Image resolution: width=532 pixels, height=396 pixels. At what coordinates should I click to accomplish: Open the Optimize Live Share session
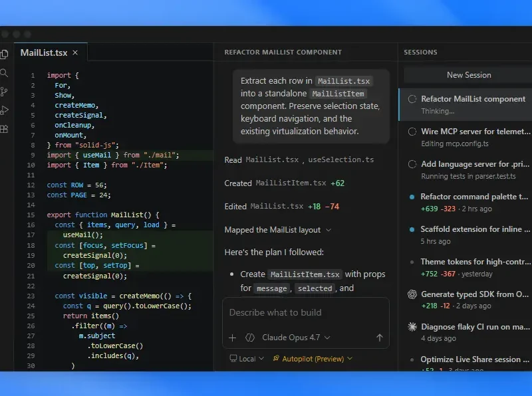[x=465, y=361]
